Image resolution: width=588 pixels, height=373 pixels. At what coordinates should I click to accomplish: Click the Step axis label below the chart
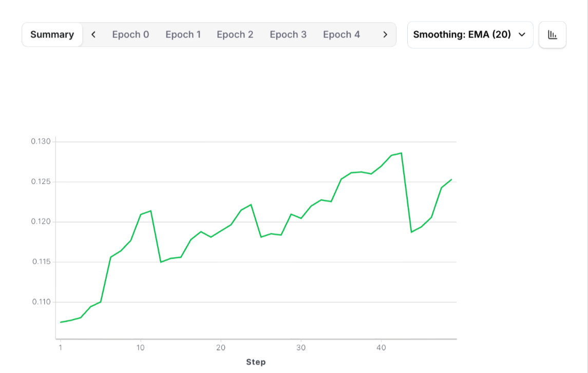click(x=257, y=362)
